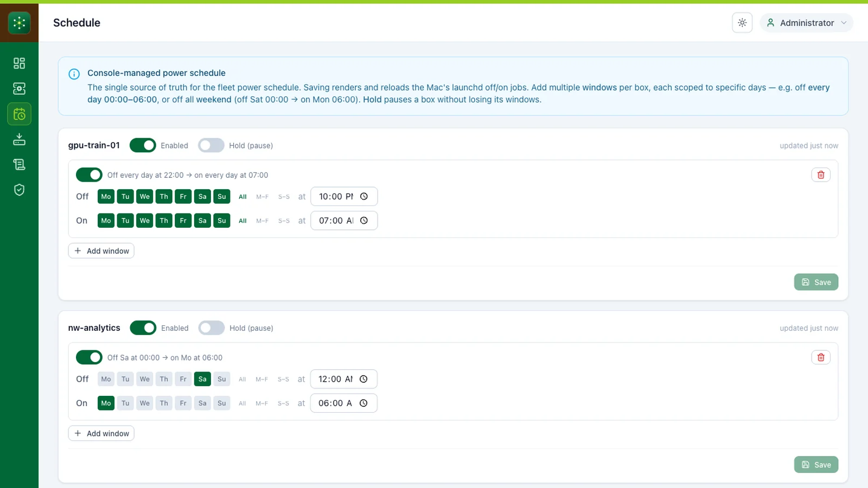Apply the All preset on gpu-train-01 On row
The width and height of the screenshot is (868, 488).
coord(242,221)
